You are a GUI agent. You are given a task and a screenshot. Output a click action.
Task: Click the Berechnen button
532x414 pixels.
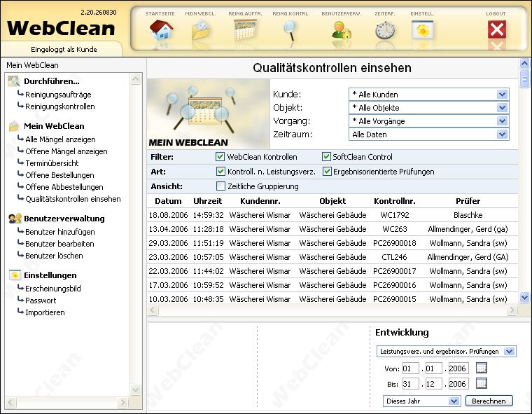tap(489, 401)
